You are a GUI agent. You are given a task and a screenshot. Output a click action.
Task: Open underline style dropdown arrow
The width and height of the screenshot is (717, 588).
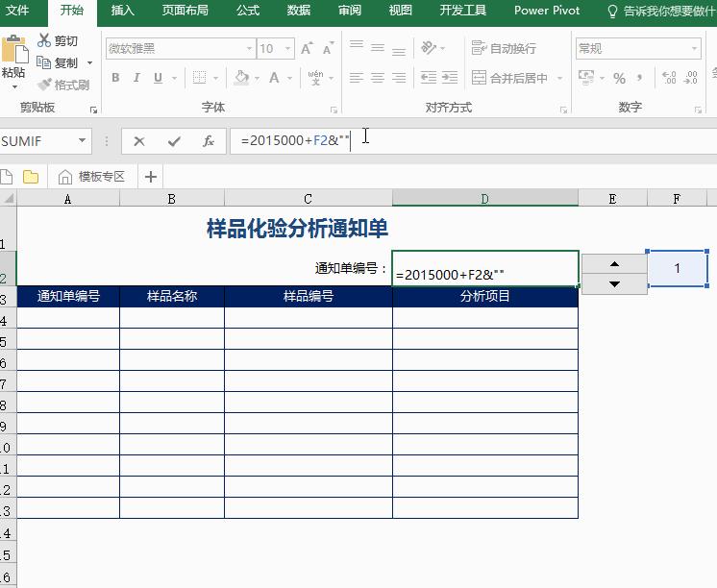click(174, 78)
